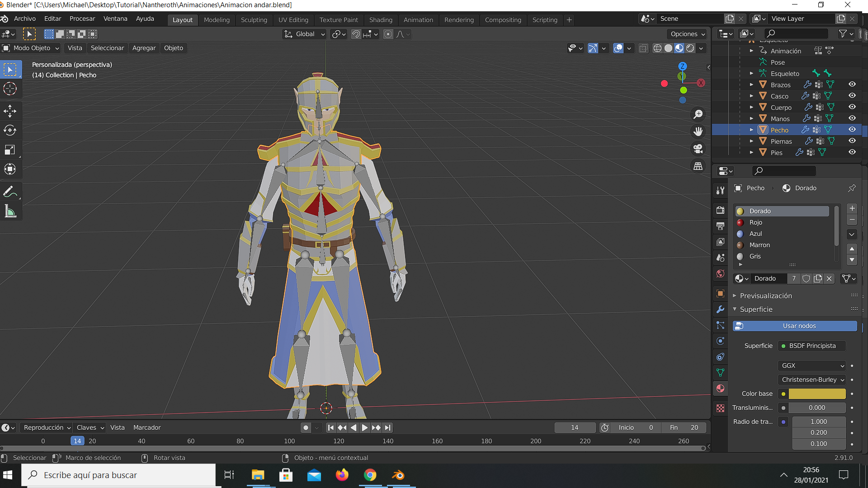Image resolution: width=868 pixels, height=488 pixels.
Task: Switch to the Animation workspace tab
Action: (x=418, y=20)
